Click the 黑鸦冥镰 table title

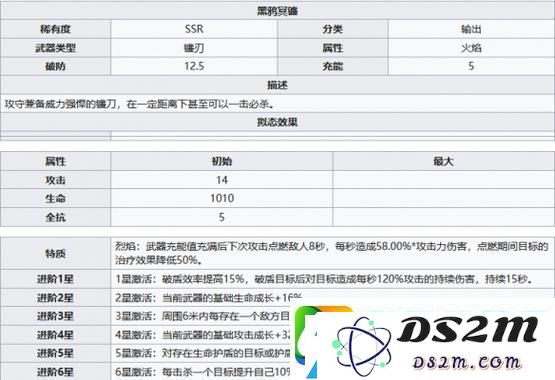(x=277, y=11)
